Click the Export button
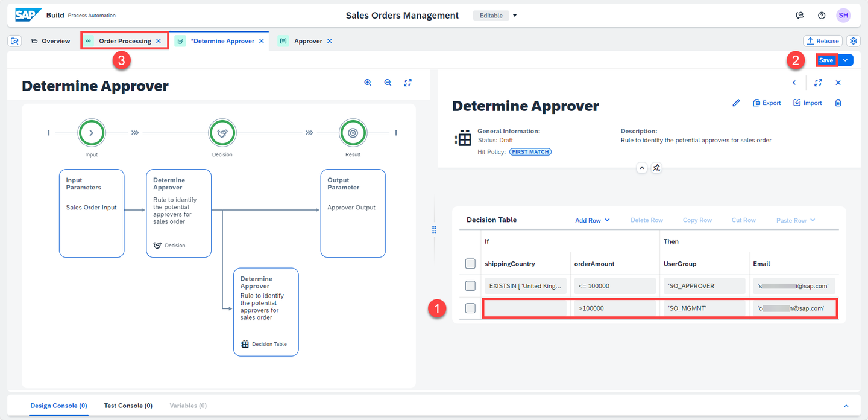The image size is (868, 420). pyautogui.click(x=767, y=103)
